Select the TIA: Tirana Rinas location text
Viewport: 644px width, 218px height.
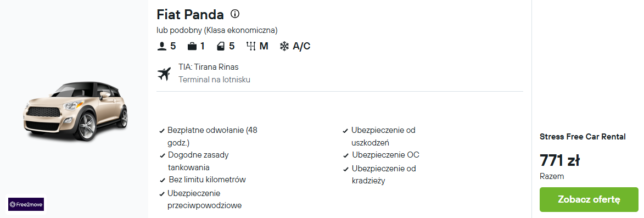(x=209, y=67)
